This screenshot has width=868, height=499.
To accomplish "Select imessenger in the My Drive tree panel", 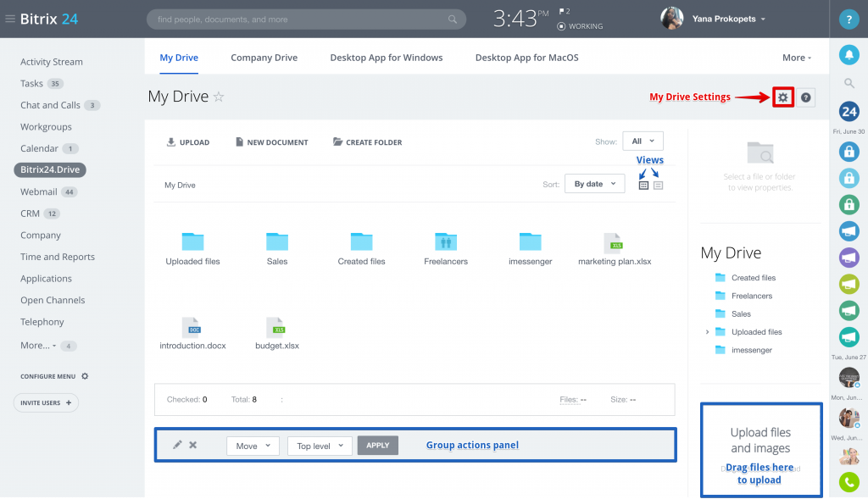I will tap(752, 350).
